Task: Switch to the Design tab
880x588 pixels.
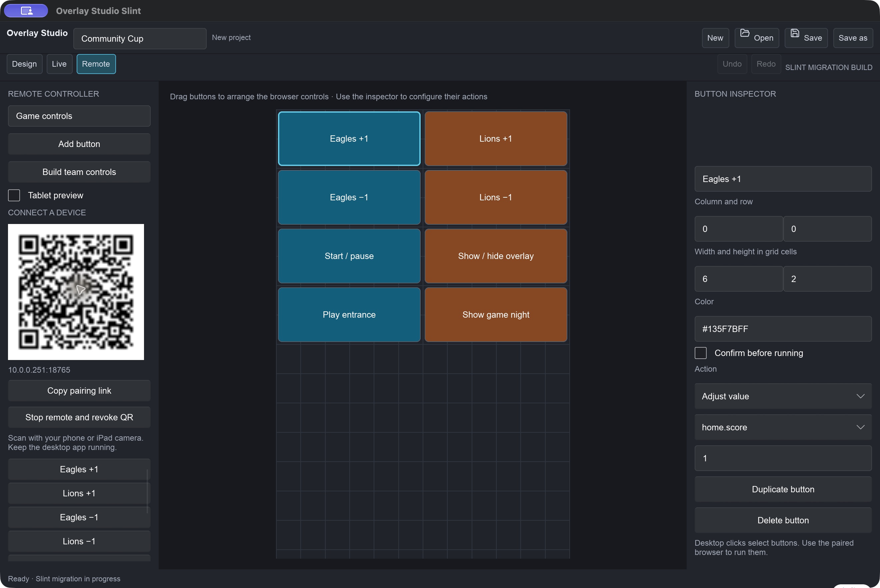Action: pyautogui.click(x=24, y=64)
